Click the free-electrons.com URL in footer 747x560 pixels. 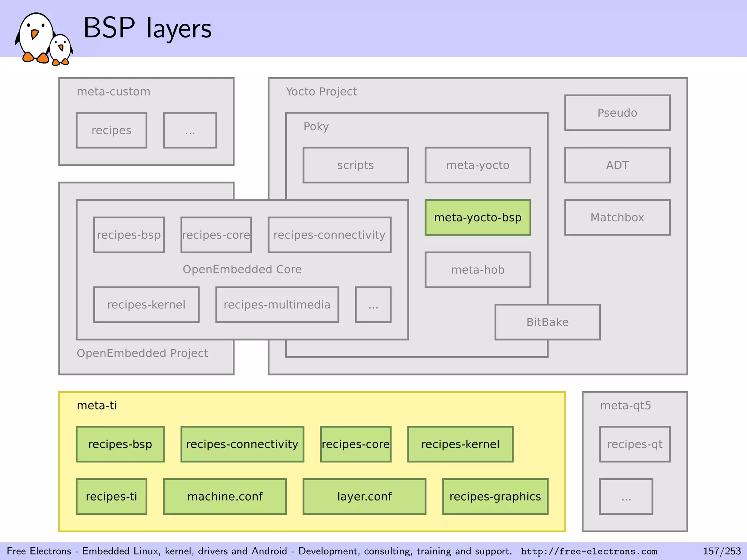tap(589, 551)
